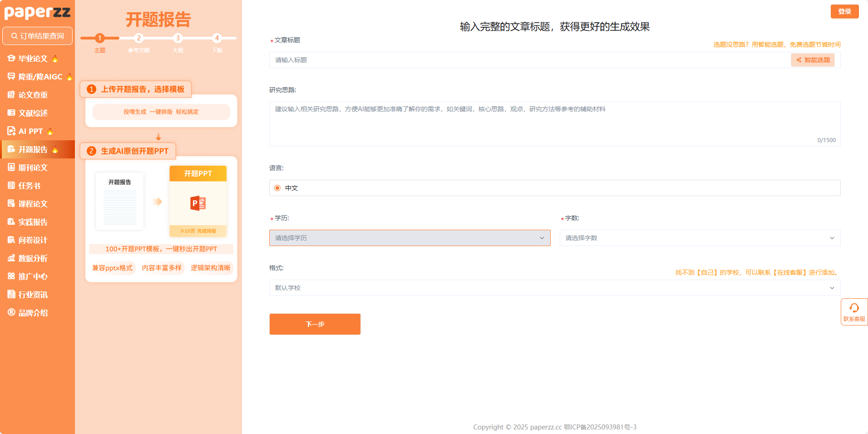
Task: Open the 请选择字数 word count dropdown
Action: pyautogui.click(x=700, y=238)
